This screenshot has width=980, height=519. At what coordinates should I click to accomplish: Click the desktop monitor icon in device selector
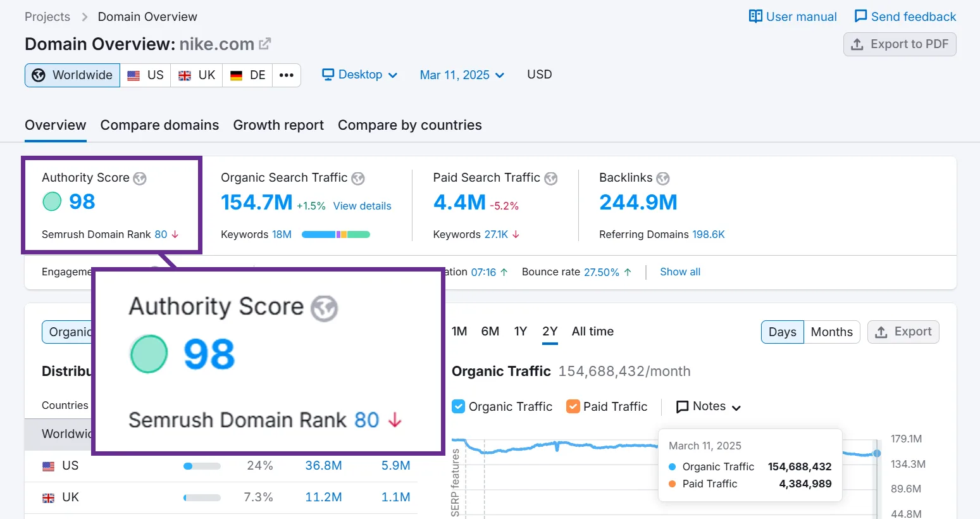point(328,75)
